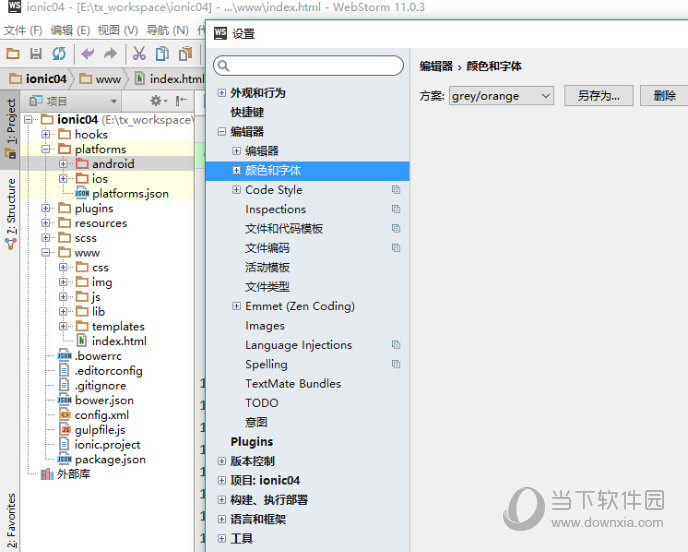688x552 pixels.
Task: Open the 7: Structure side tool window
Action: pyautogui.click(x=11, y=214)
